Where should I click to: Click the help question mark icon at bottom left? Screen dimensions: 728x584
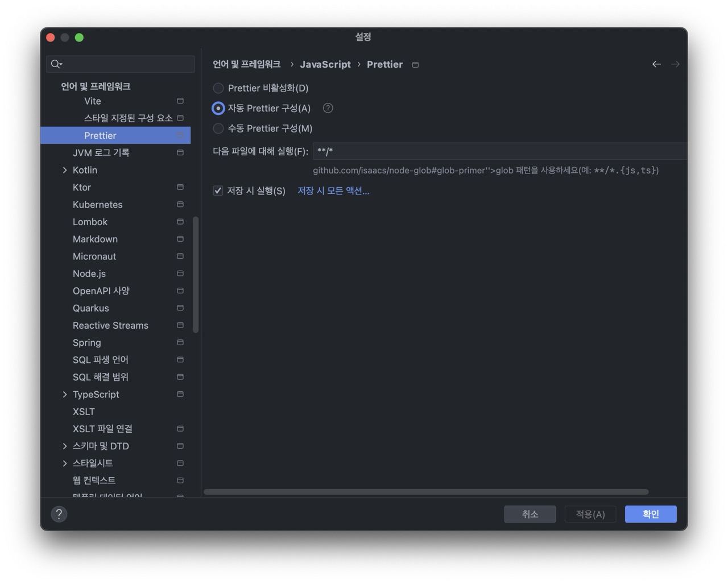point(59,514)
